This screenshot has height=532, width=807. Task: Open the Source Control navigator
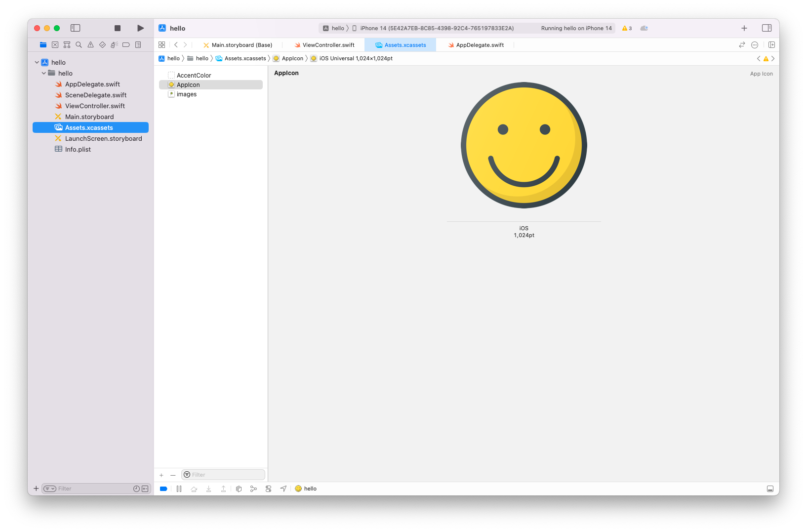[x=55, y=45]
